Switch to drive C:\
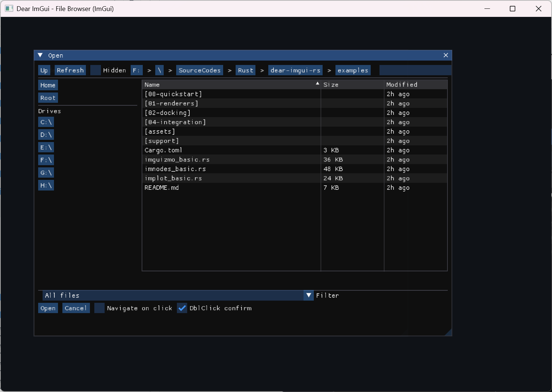Viewport: 552px width, 392px height. pos(46,122)
